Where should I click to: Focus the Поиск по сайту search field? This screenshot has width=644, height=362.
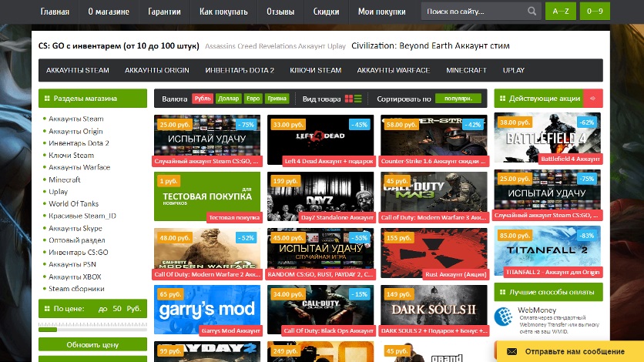[472, 12]
